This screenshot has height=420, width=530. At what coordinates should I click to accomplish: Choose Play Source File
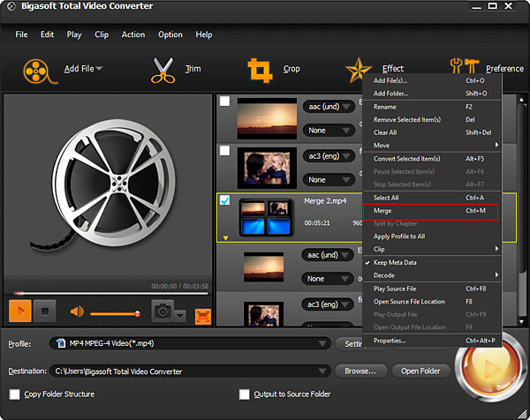point(432,289)
